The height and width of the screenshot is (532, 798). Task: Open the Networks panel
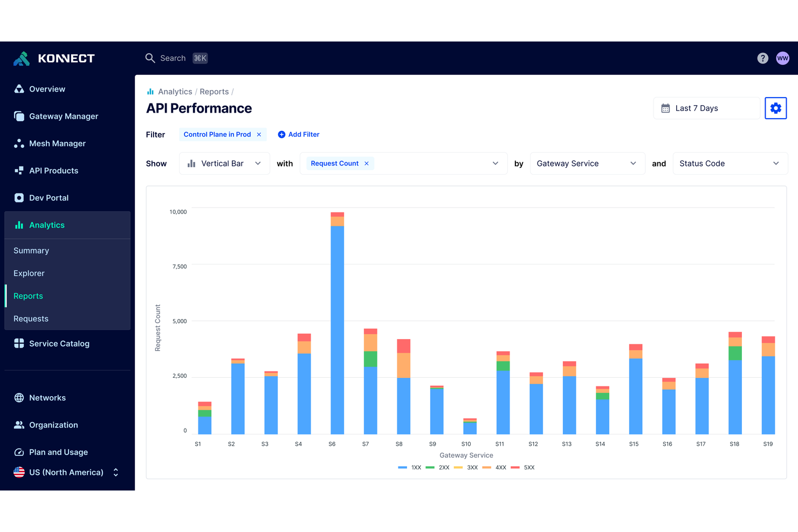point(47,398)
